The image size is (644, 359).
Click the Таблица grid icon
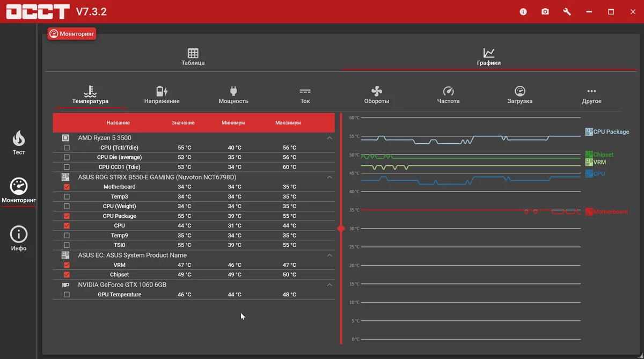(x=193, y=53)
